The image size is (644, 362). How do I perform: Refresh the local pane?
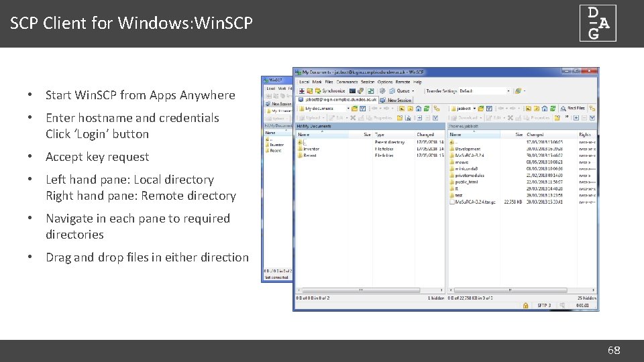tap(427, 109)
